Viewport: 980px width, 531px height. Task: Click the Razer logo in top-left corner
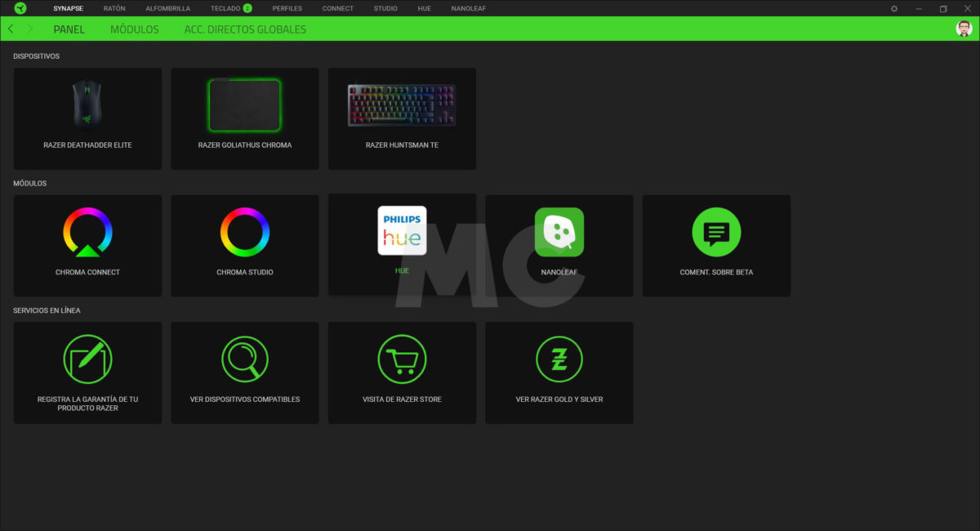coord(20,8)
